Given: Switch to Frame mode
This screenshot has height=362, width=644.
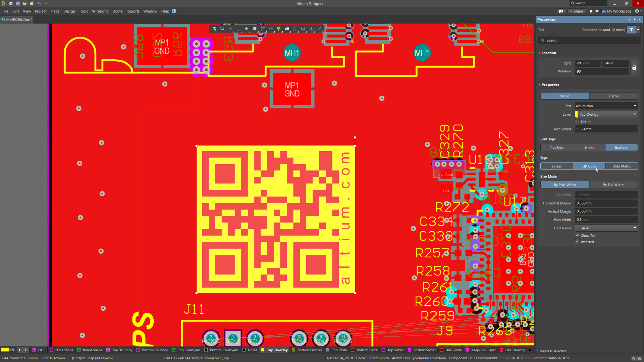Looking at the screenshot, I should tap(613, 96).
